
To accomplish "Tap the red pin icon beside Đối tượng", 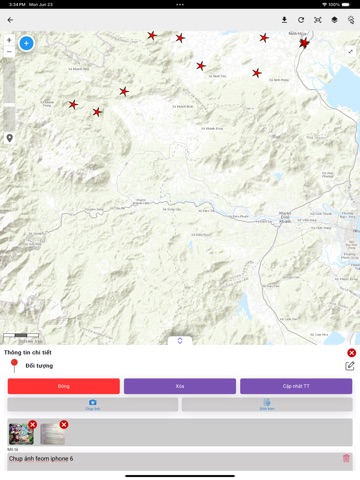I will (x=14, y=366).
